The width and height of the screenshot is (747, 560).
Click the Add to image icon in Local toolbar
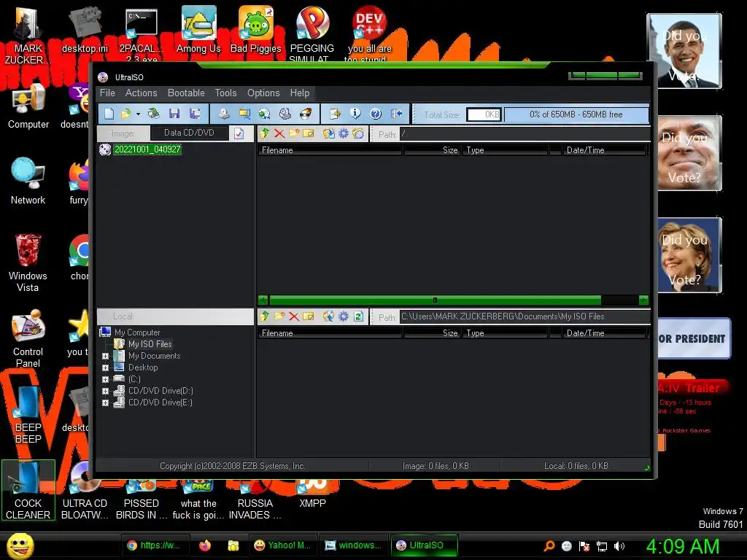click(x=328, y=316)
